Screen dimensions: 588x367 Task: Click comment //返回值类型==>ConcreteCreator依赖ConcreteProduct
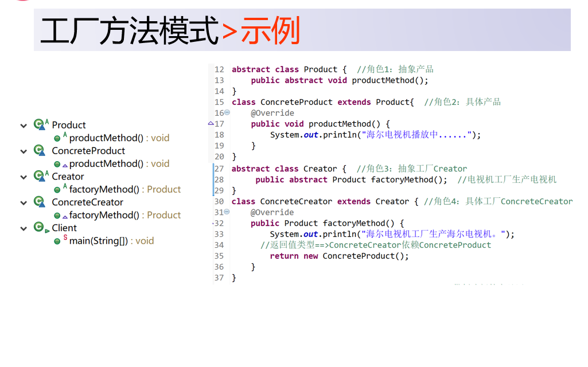pyautogui.click(x=376, y=245)
